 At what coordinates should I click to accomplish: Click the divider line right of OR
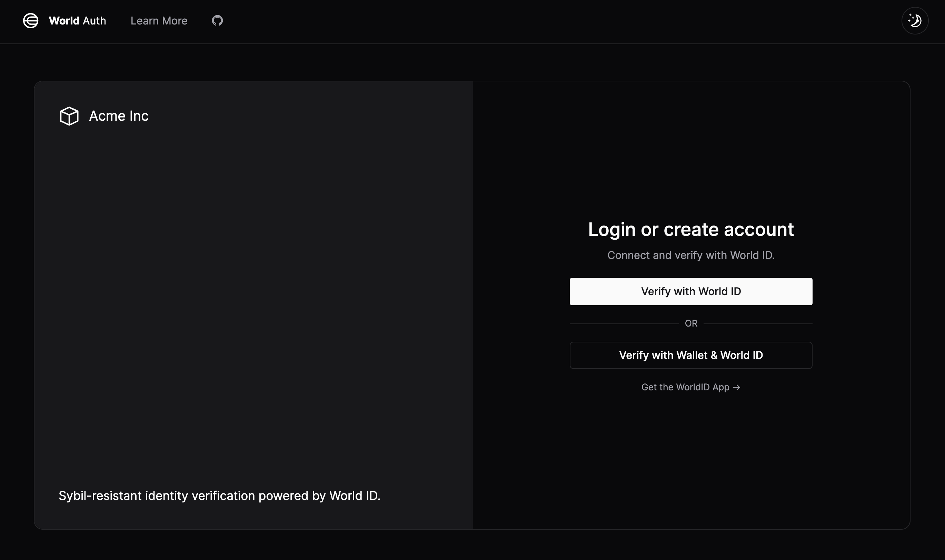[758, 324]
